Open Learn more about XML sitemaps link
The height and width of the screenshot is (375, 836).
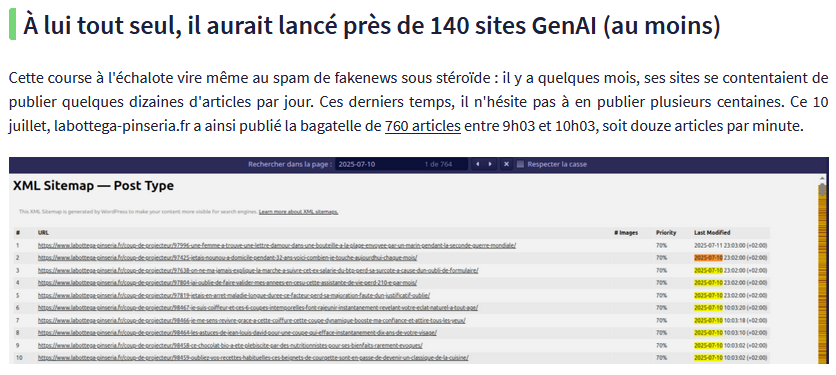(x=299, y=212)
